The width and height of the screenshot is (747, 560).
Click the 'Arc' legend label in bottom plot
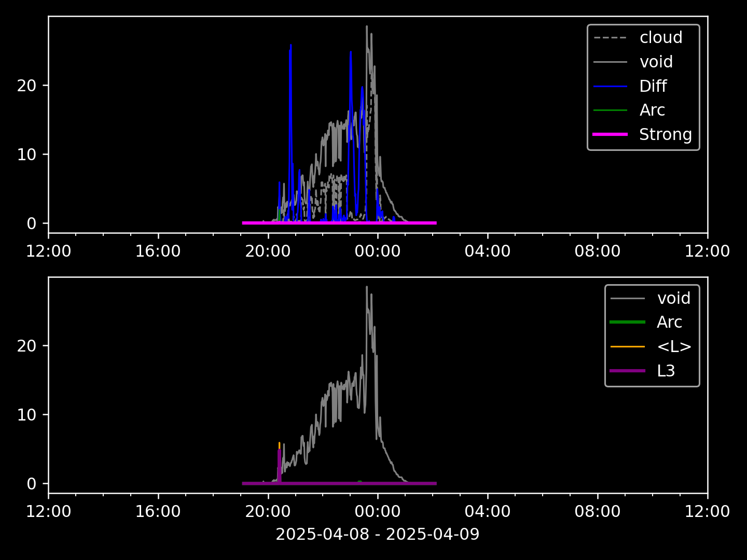click(670, 323)
